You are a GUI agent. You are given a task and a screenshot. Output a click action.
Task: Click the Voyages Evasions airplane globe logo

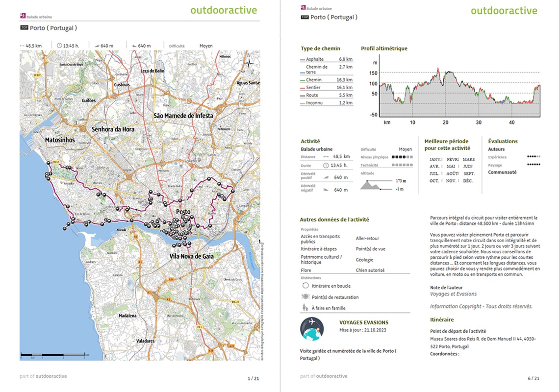click(312, 329)
